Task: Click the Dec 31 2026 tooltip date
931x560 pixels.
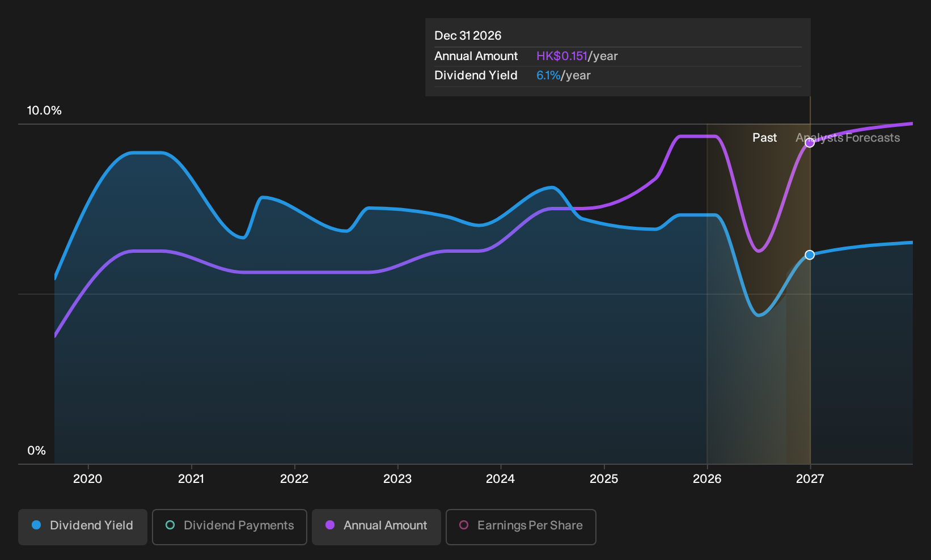Action: pyautogui.click(x=468, y=36)
